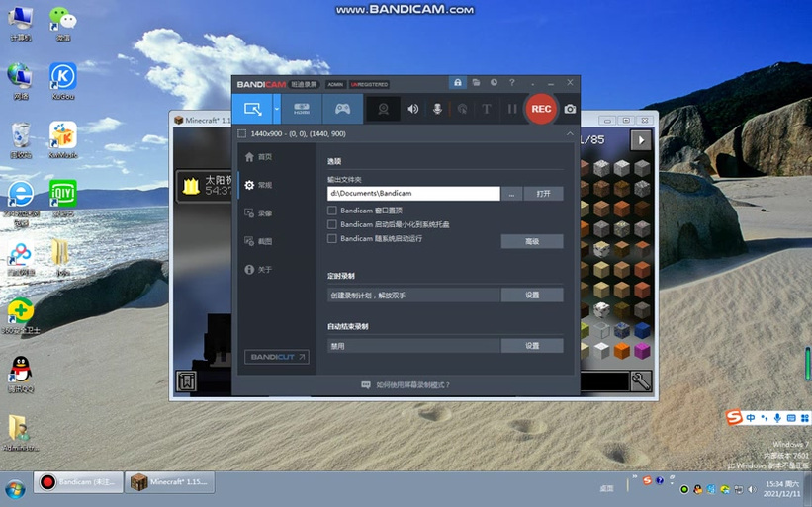Click the browse '...' button for output folder

(x=511, y=194)
